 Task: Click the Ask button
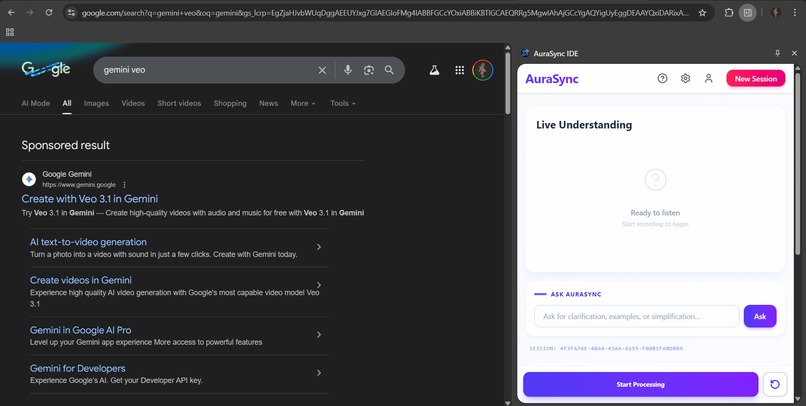(x=760, y=316)
